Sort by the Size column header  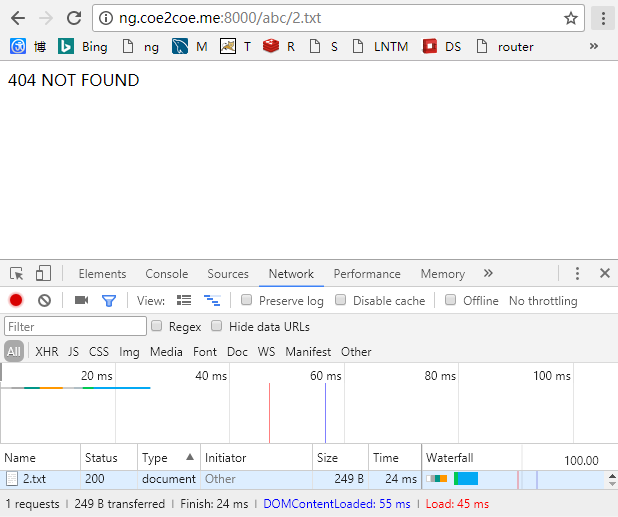click(340, 457)
